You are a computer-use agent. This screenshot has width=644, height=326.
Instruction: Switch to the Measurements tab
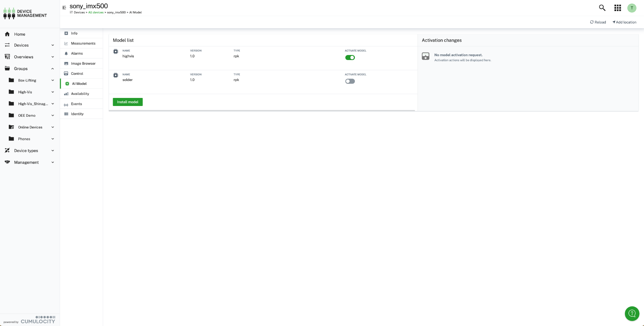tap(83, 43)
